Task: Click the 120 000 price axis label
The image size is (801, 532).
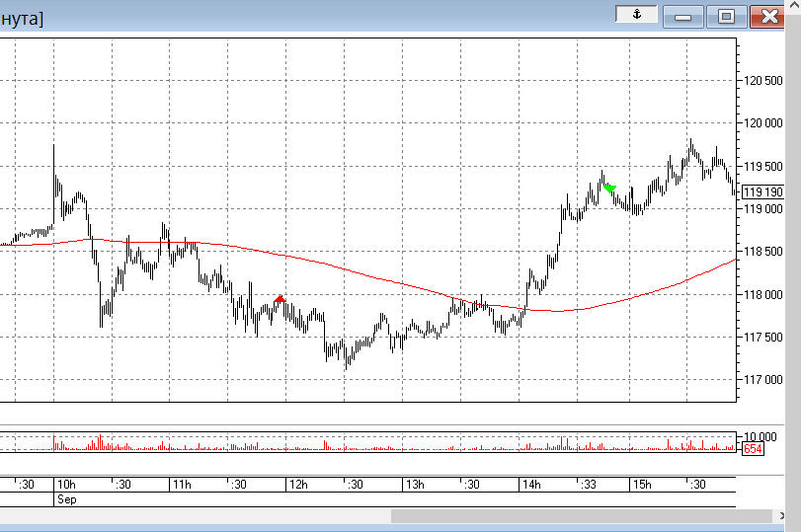Action: click(x=762, y=123)
